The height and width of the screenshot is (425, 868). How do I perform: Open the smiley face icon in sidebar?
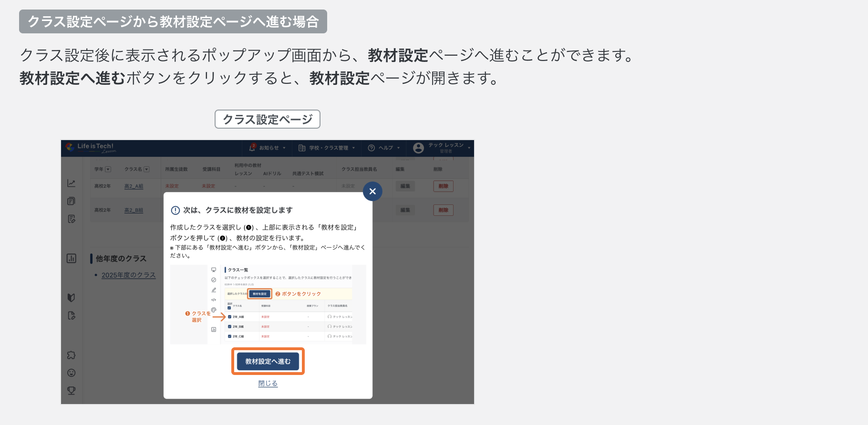[x=72, y=373]
